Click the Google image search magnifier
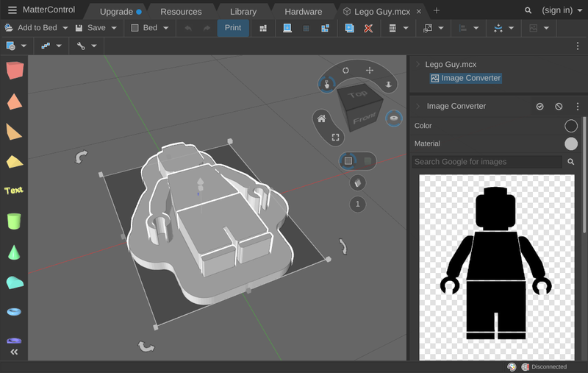Viewport: 588px width, 373px height. (571, 162)
